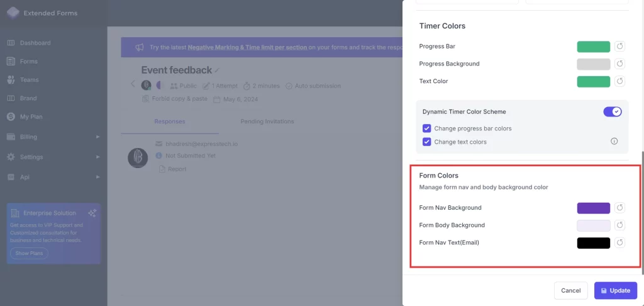Click the pencil icon next to Event feedback

pos(217,71)
